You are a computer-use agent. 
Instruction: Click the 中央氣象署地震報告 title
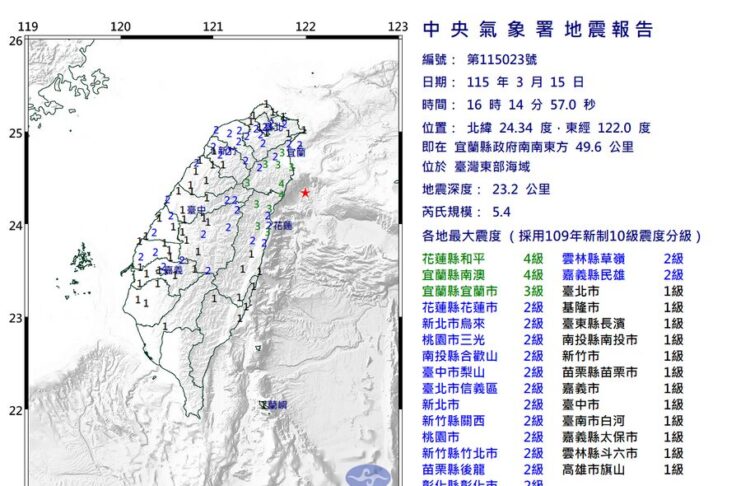[538, 28]
